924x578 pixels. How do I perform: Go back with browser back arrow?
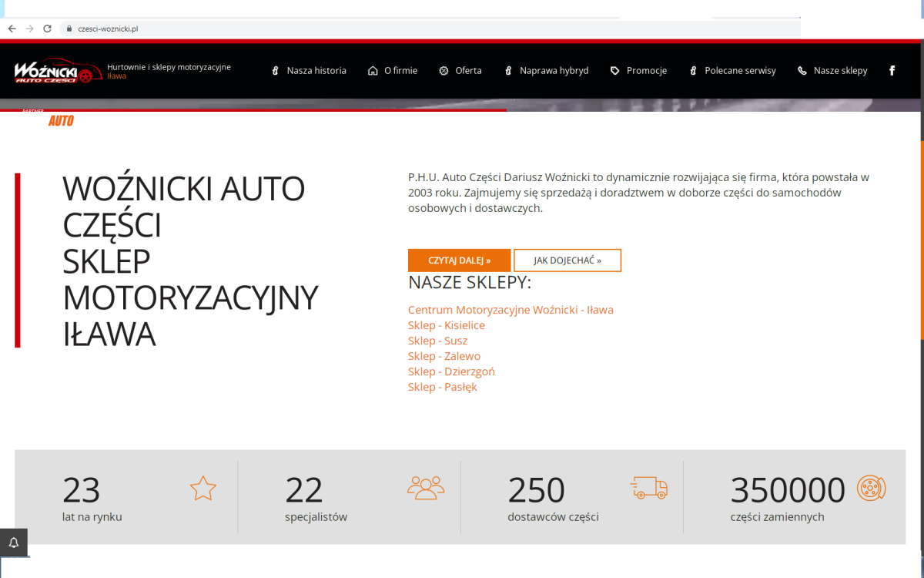click(12, 29)
